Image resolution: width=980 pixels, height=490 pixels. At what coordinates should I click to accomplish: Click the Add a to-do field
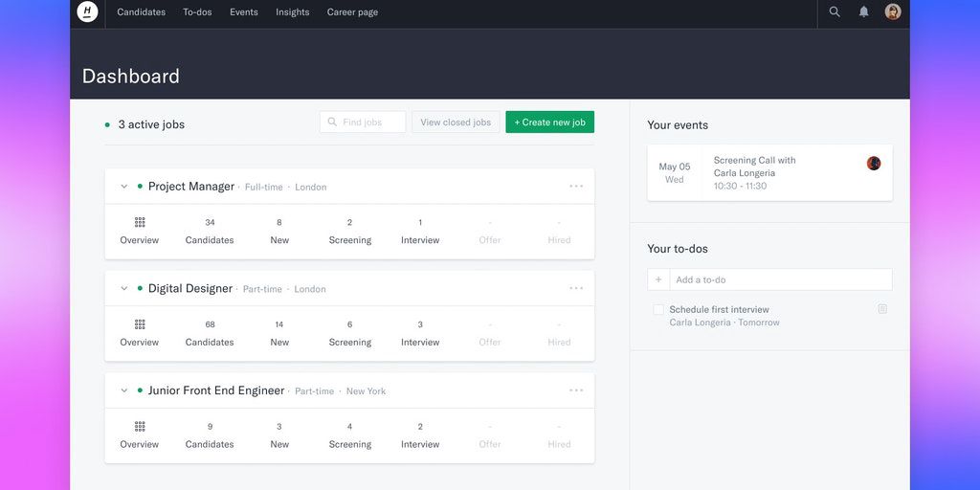tap(780, 279)
